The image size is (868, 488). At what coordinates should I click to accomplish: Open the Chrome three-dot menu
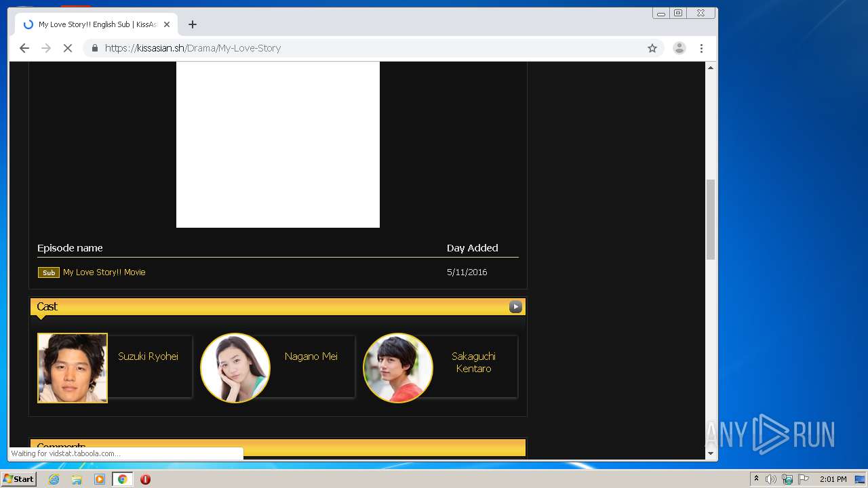[701, 48]
